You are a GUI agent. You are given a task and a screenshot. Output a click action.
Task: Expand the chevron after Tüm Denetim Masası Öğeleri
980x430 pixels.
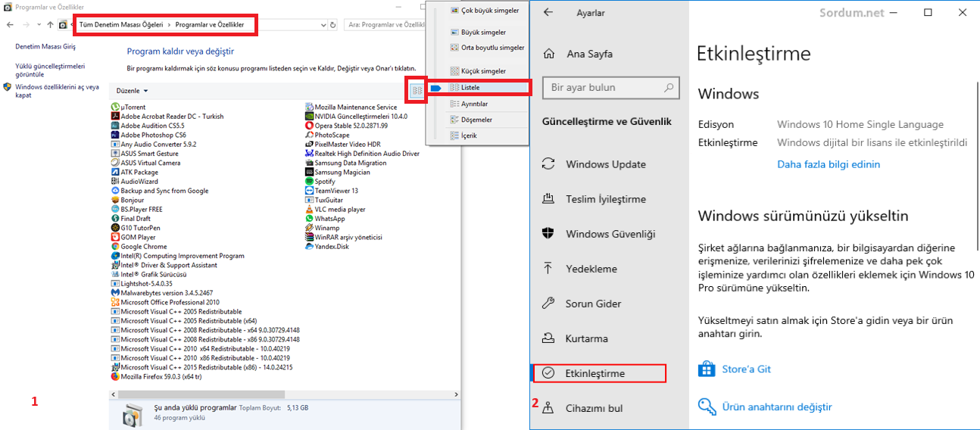pos(170,25)
